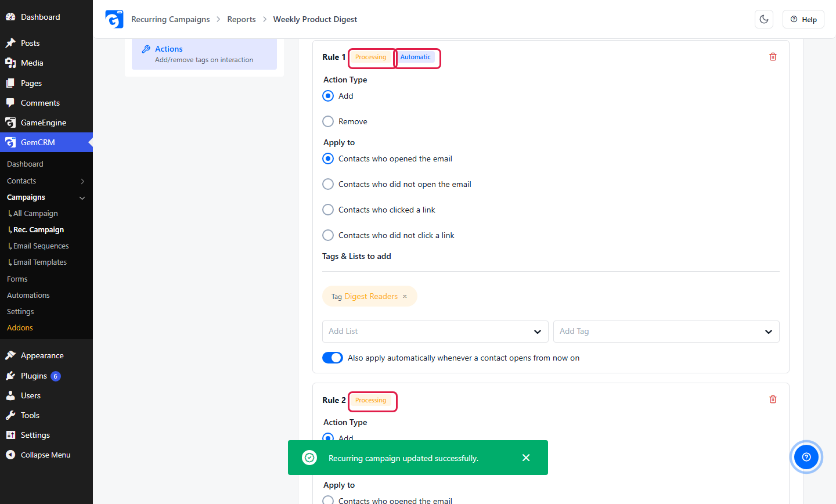Click the GemCRM logo in header
The image size is (836, 504).
tap(114, 19)
